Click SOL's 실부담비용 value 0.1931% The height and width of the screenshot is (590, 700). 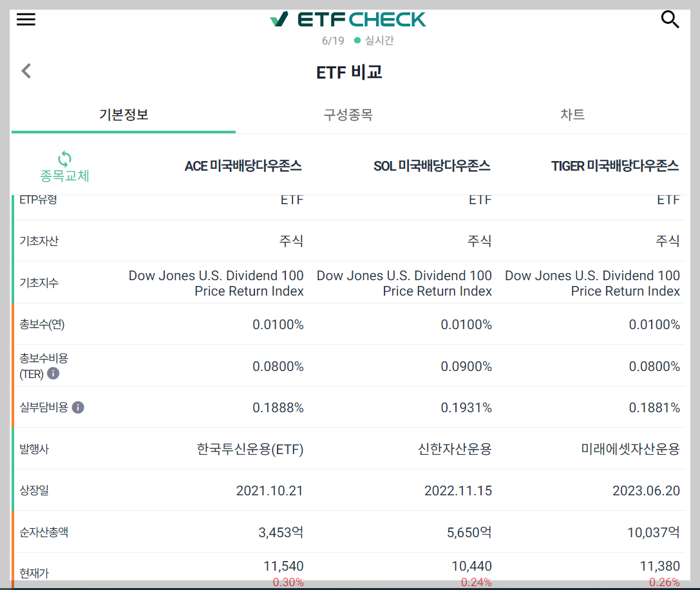click(466, 408)
